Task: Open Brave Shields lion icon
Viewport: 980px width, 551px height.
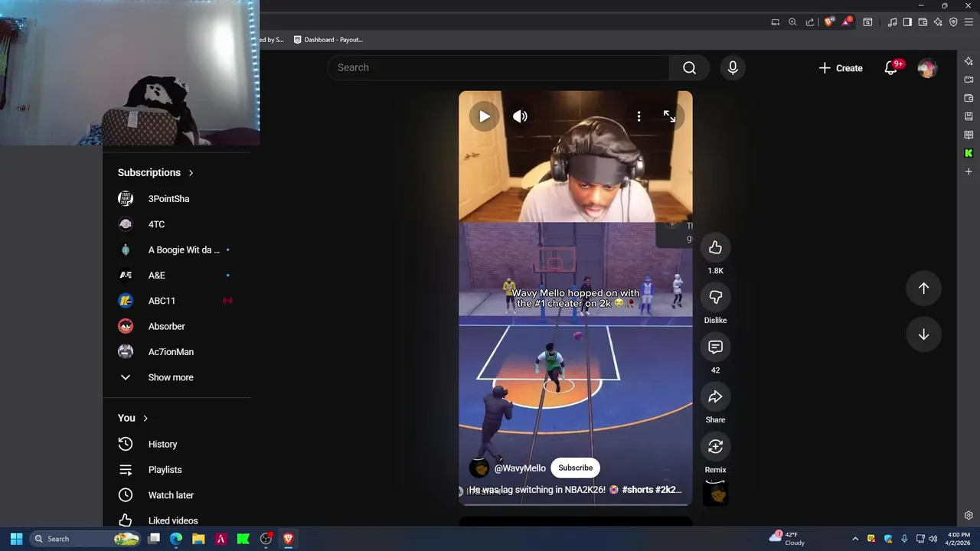Action: 828,22
